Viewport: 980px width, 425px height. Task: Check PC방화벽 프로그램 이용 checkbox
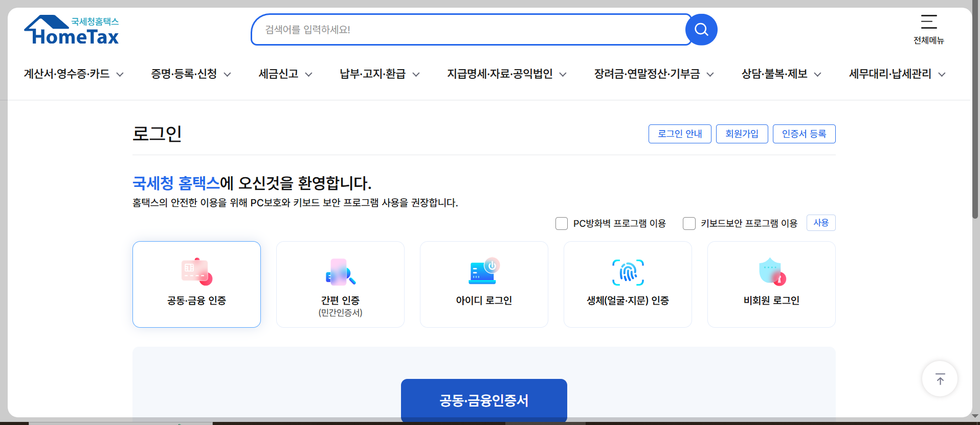click(562, 223)
